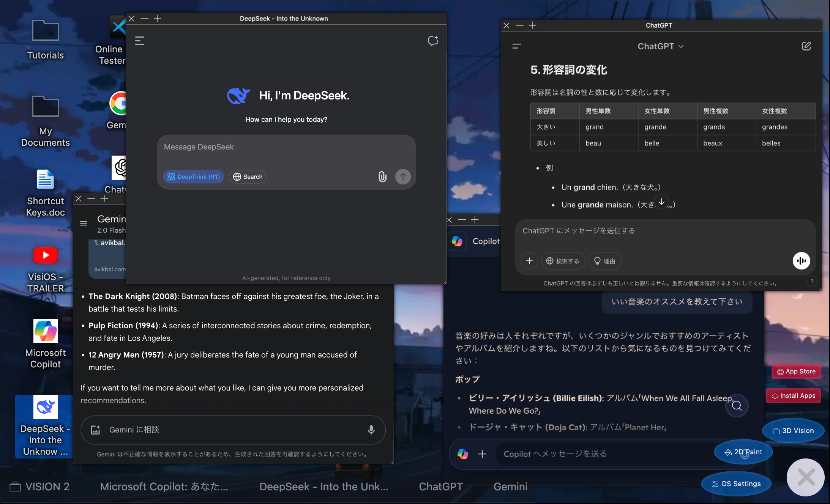The width and height of the screenshot is (830, 504).
Task: Click the ChatGPT scroll-to-bottom arrow
Action: pyautogui.click(x=661, y=202)
